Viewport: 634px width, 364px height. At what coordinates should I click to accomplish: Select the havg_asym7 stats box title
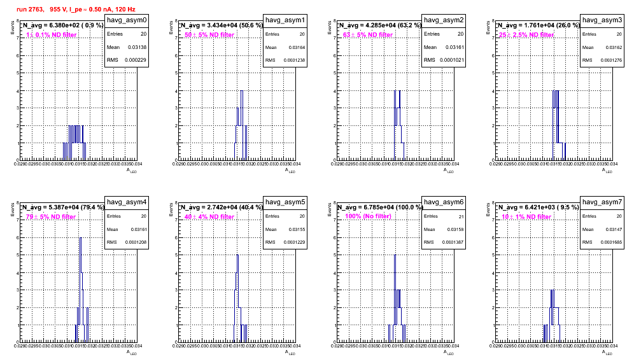point(602,202)
